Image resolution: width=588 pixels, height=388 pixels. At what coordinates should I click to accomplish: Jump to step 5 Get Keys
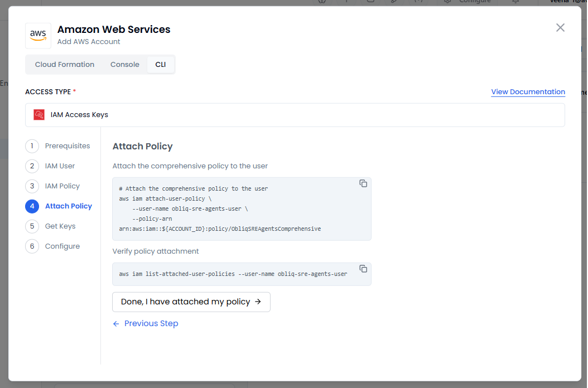point(60,226)
